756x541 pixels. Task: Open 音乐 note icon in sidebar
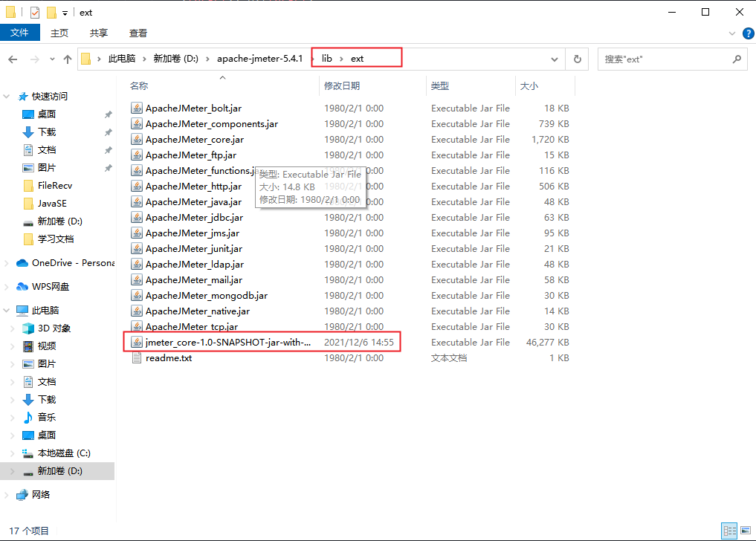(x=28, y=418)
